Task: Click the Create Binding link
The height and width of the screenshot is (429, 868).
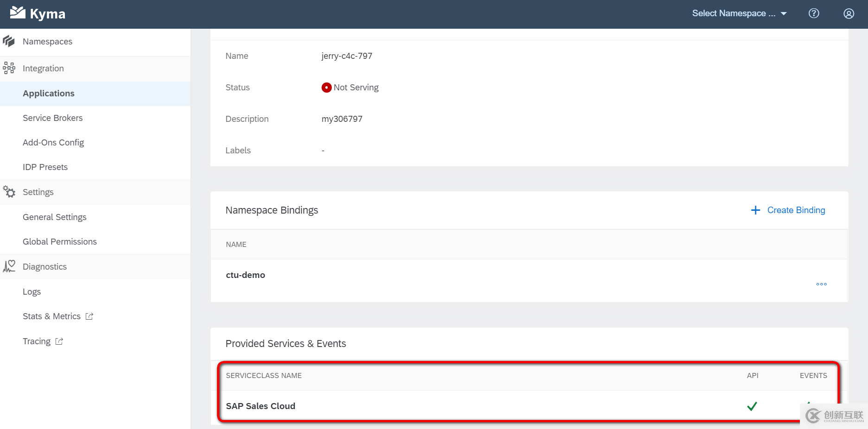Action: pyautogui.click(x=796, y=210)
